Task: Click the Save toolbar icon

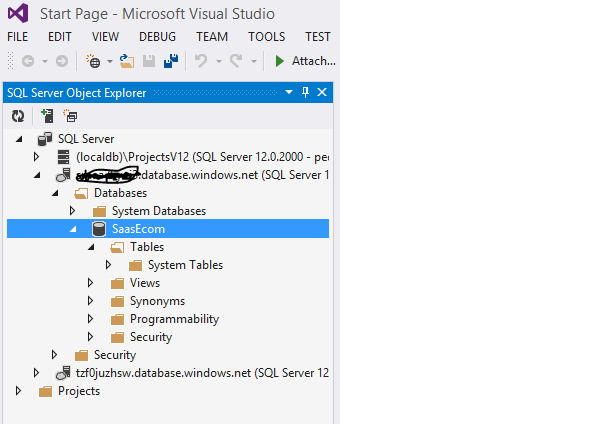Action: tap(149, 61)
